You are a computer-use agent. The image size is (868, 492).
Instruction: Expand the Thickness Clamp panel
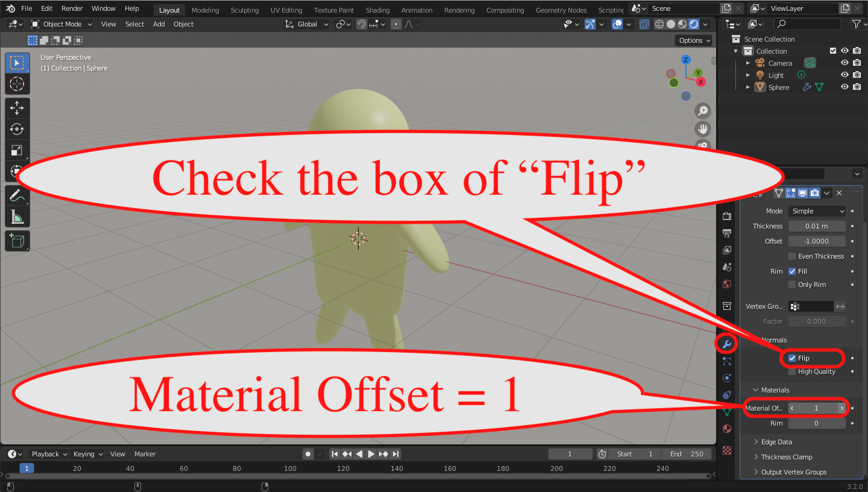click(786, 457)
